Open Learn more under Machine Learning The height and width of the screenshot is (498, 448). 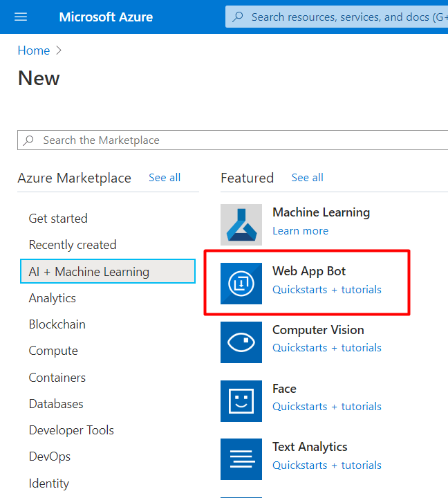tap(300, 231)
